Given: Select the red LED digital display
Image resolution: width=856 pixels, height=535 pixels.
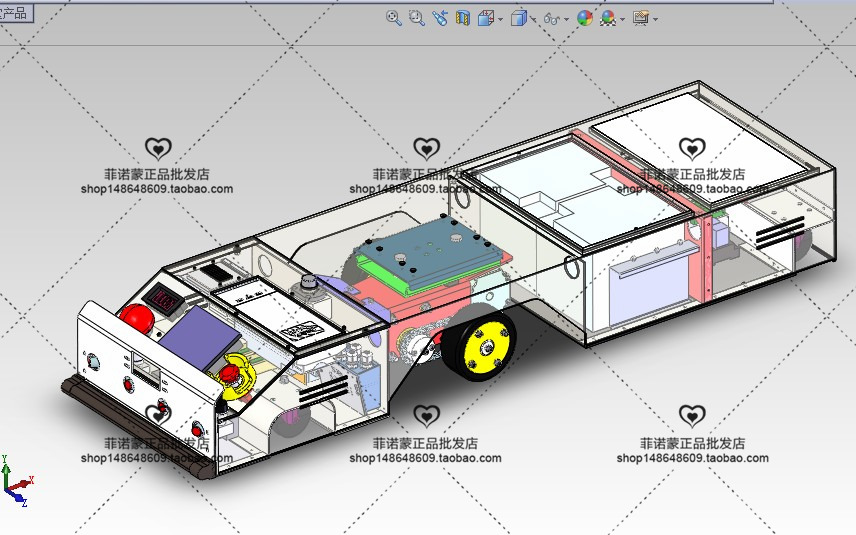Looking at the screenshot, I should (162, 298).
